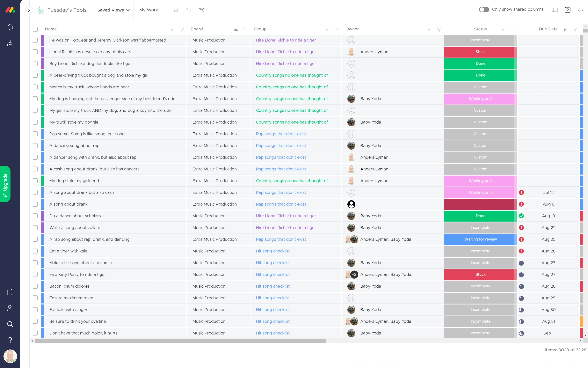Open the lightning bolt automations icon
Screen dimensions: 588x368
[x=568, y=10]
